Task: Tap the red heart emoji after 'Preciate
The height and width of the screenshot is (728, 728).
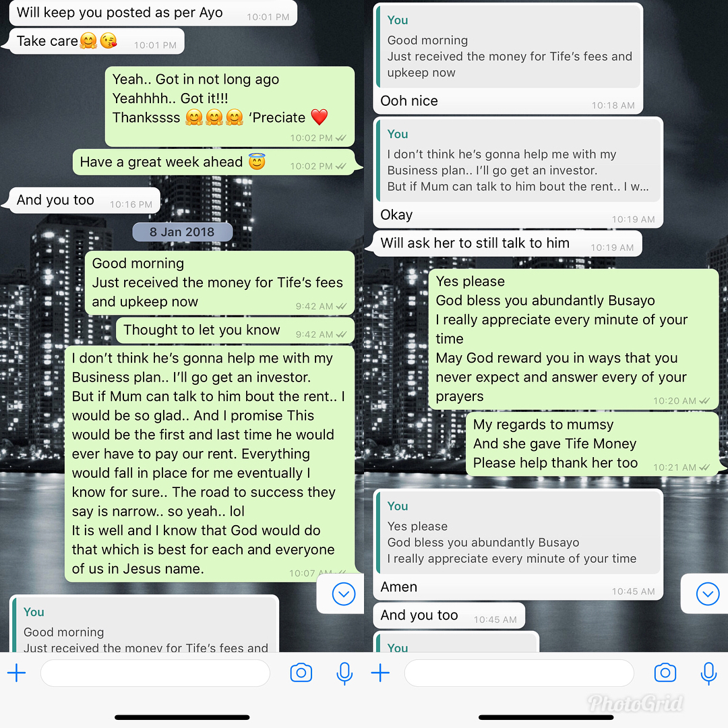Action: 319,117
